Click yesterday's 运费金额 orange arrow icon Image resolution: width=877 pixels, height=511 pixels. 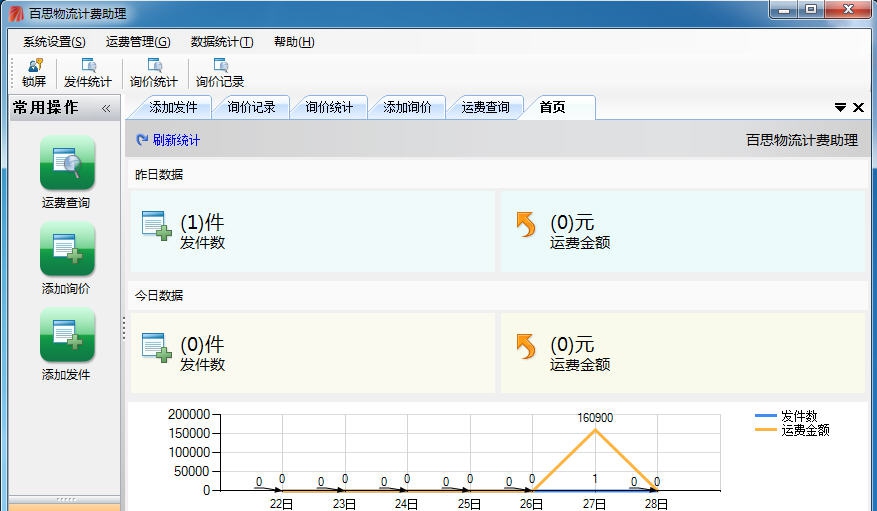click(526, 224)
